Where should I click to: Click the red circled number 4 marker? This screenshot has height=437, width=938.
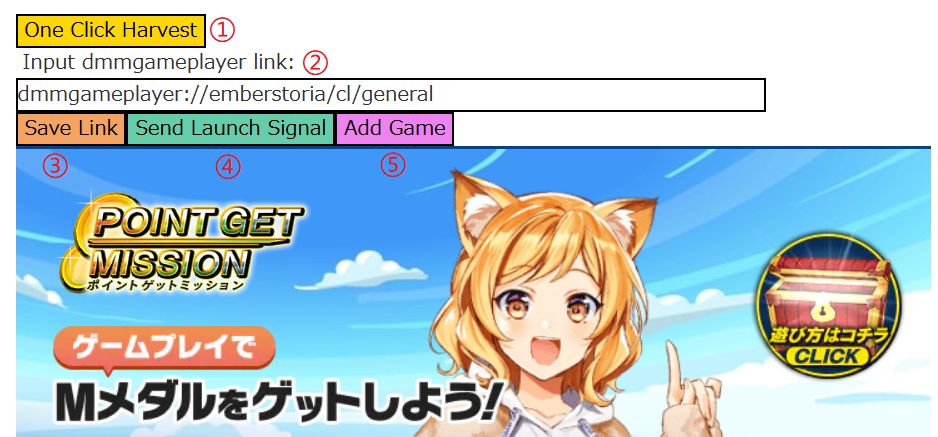tap(227, 167)
